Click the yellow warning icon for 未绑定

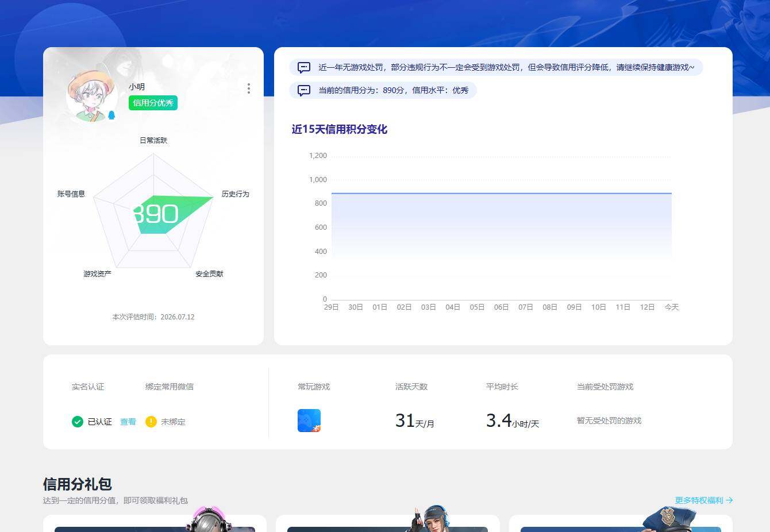coord(151,422)
